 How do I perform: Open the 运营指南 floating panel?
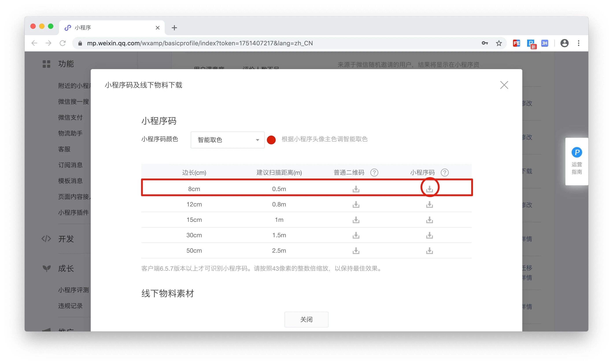pos(576,161)
